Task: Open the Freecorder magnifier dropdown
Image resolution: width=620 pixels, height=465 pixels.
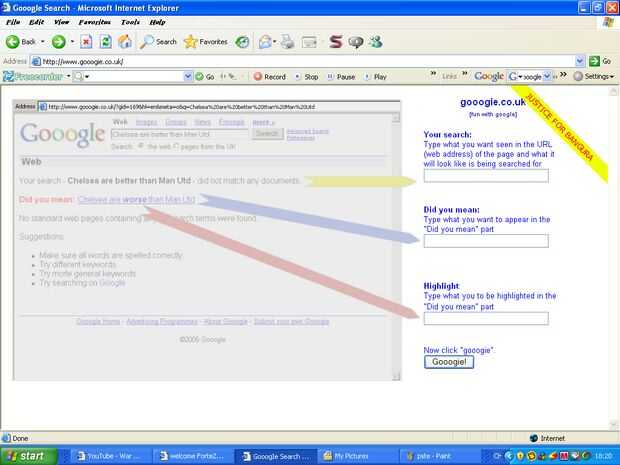Action: (x=87, y=77)
